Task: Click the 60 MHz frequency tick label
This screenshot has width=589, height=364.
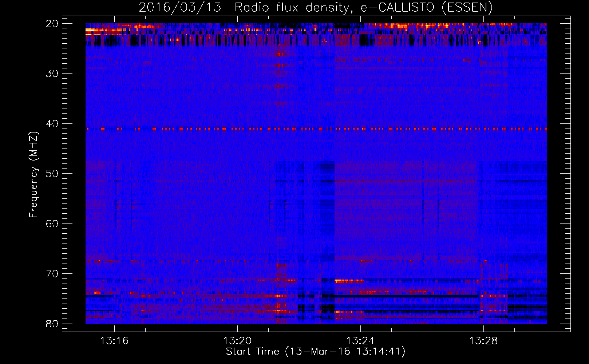Action: (52, 224)
